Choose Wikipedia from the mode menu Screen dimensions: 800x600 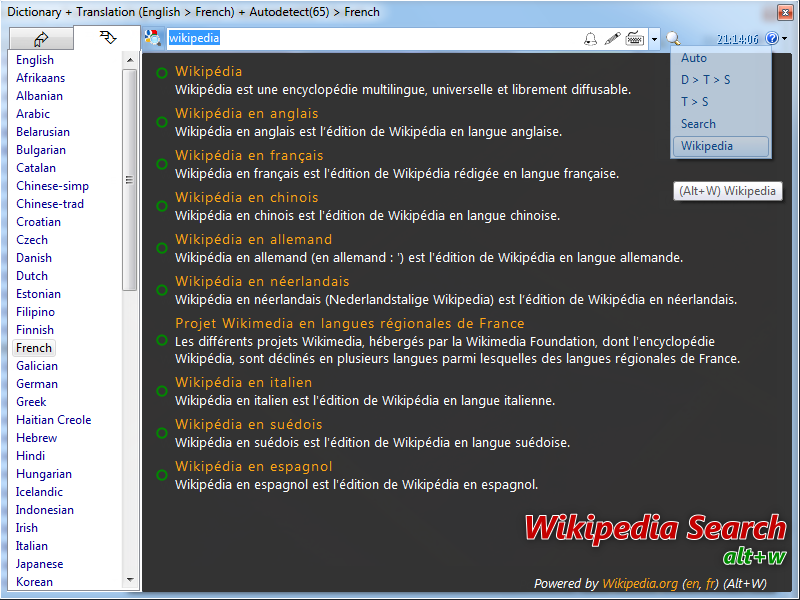[x=720, y=146]
